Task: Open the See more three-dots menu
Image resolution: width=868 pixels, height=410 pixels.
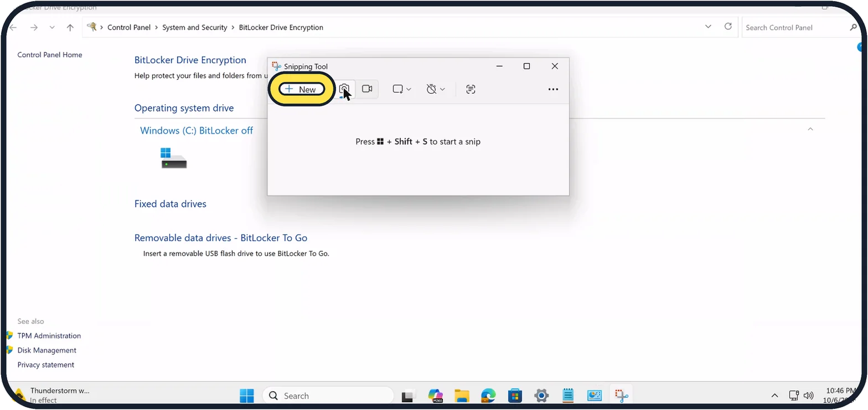Action: tap(553, 89)
